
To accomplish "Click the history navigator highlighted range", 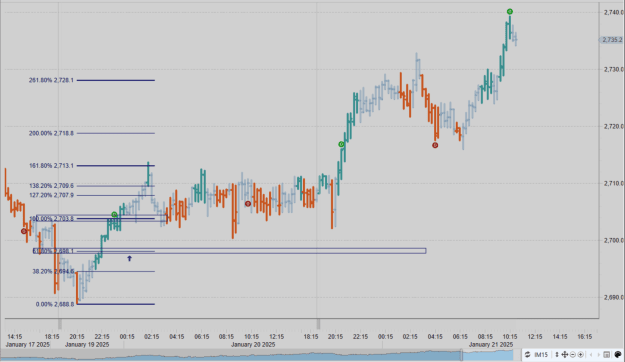I will tap(487, 355).
